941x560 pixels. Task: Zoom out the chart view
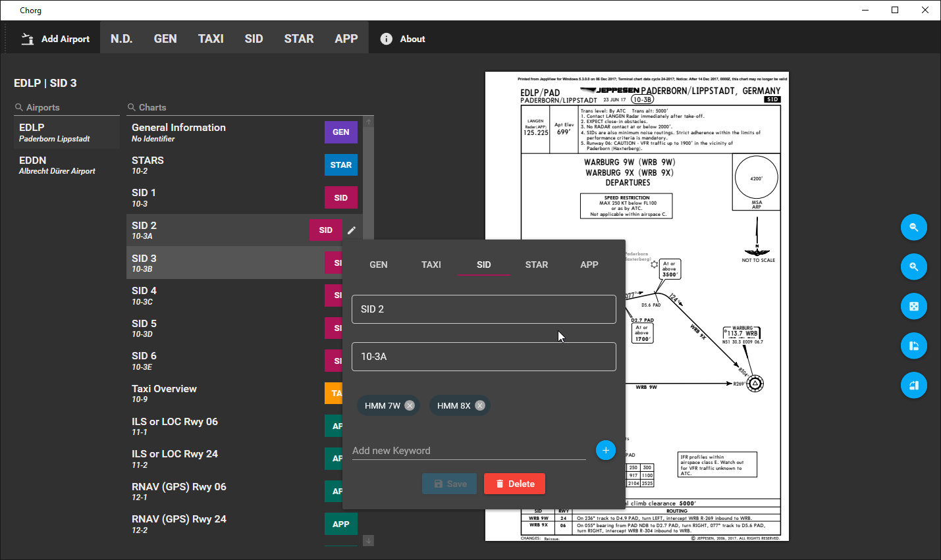tap(914, 227)
